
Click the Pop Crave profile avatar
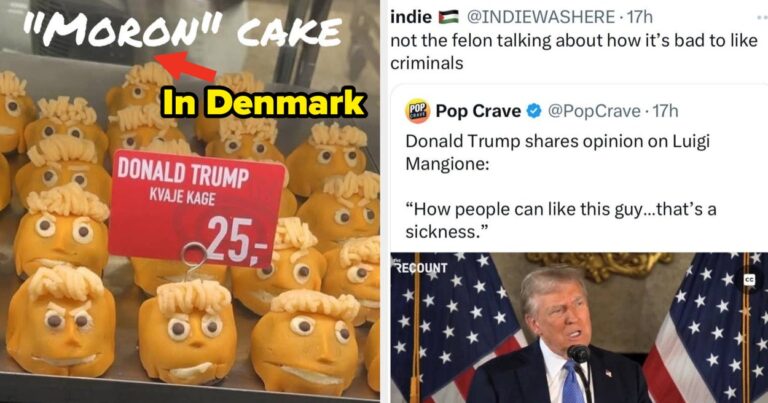pyautogui.click(x=417, y=111)
